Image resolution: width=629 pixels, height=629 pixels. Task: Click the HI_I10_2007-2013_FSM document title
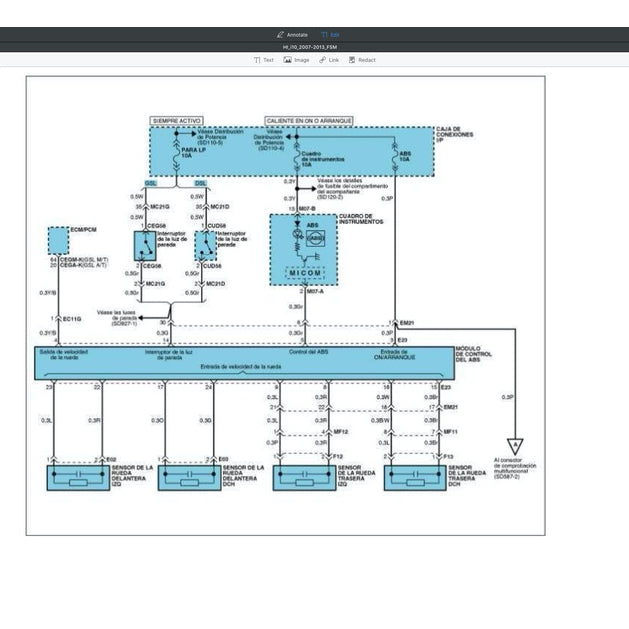pyautogui.click(x=314, y=47)
